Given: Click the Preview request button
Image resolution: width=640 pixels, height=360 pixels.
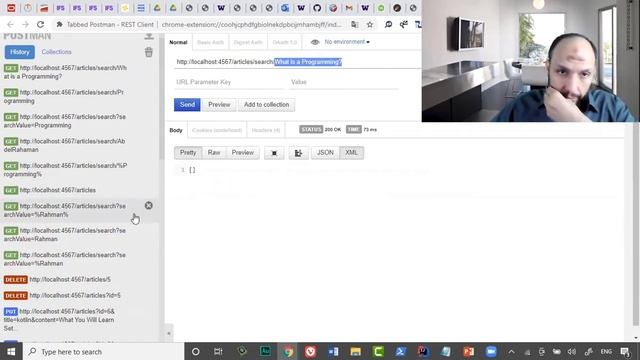Looking at the screenshot, I should coord(219,105).
